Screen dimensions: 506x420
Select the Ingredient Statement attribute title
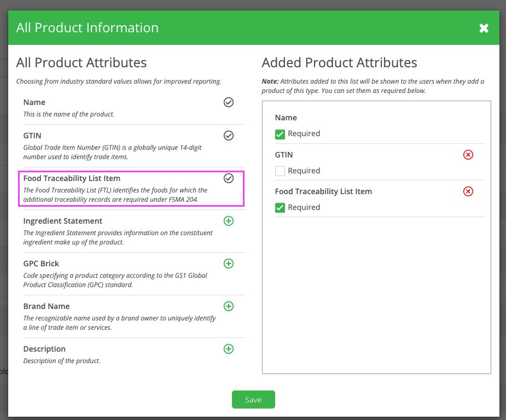[63, 221]
